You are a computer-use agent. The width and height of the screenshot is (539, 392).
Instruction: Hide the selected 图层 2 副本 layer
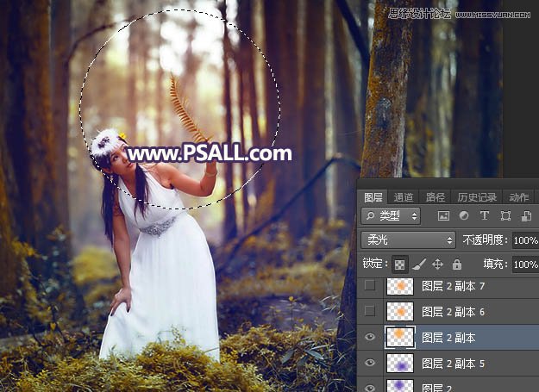coord(369,337)
